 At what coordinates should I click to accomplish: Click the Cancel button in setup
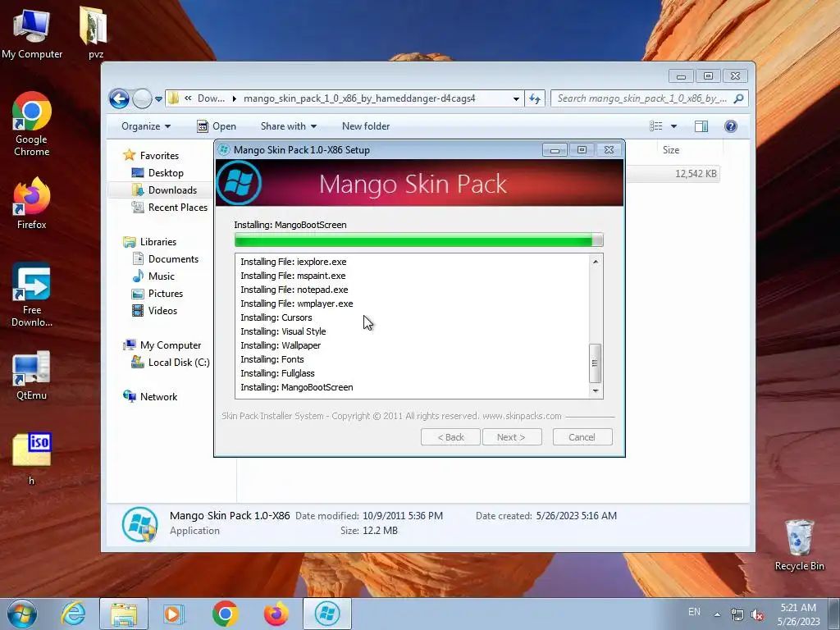pyautogui.click(x=582, y=437)
